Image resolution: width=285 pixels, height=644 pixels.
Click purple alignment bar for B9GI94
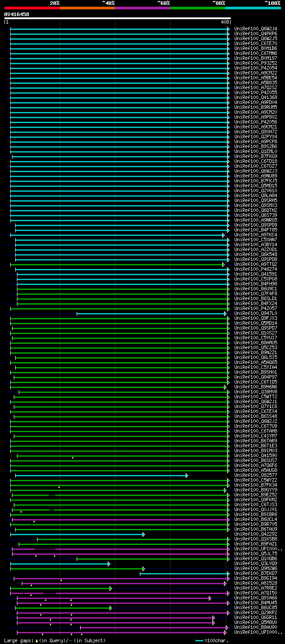[x=122, y=578]
